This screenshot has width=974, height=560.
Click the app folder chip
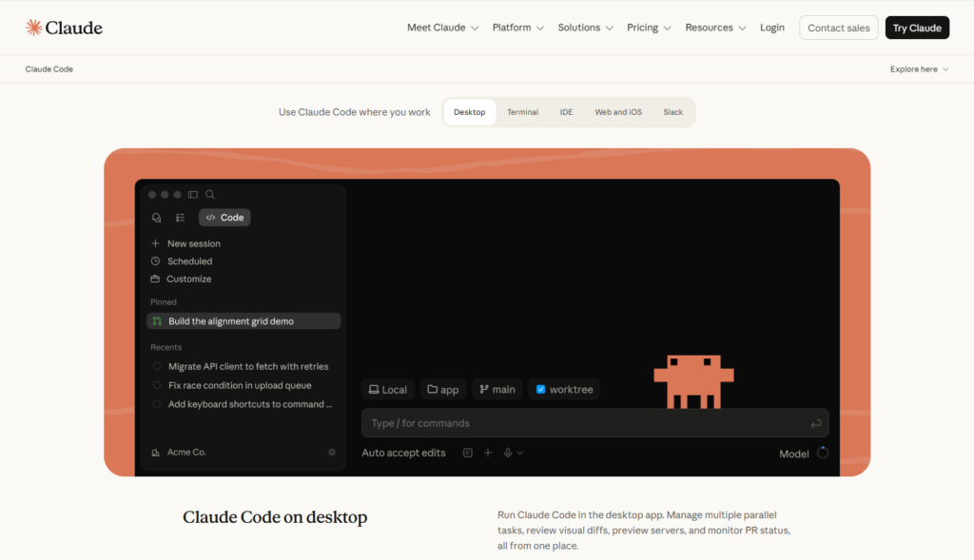pos(443,389)
